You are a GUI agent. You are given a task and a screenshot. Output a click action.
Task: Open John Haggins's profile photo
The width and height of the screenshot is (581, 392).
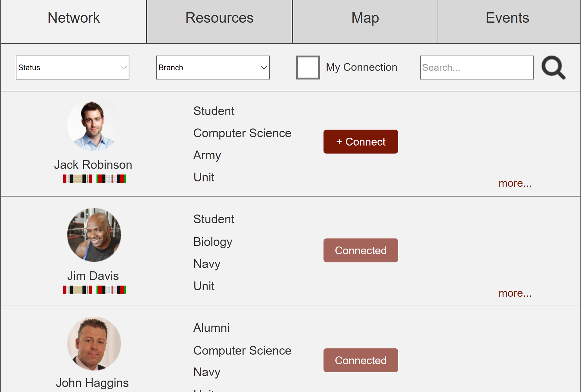[x=94, y=344]
